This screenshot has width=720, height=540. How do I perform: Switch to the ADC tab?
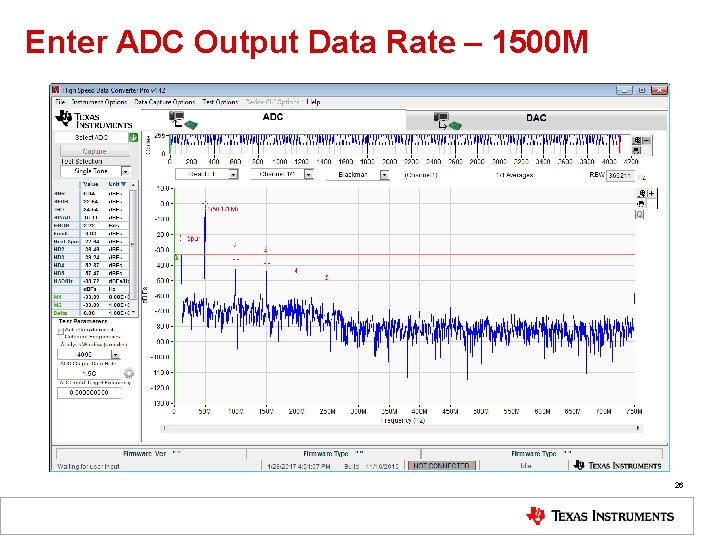coord(273,119)
